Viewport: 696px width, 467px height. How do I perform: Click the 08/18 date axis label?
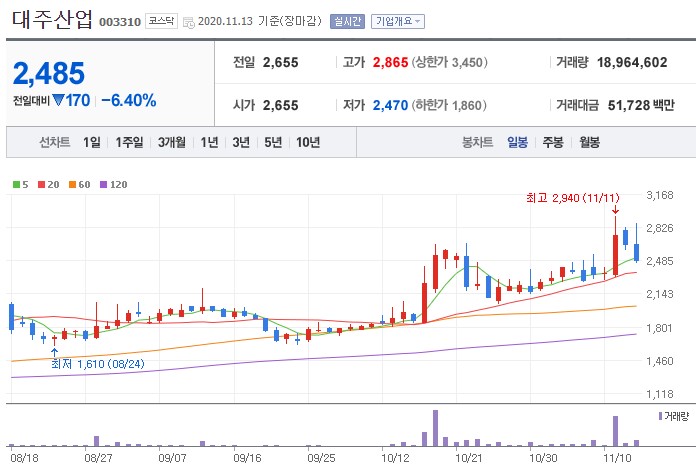tap(24, 458)
